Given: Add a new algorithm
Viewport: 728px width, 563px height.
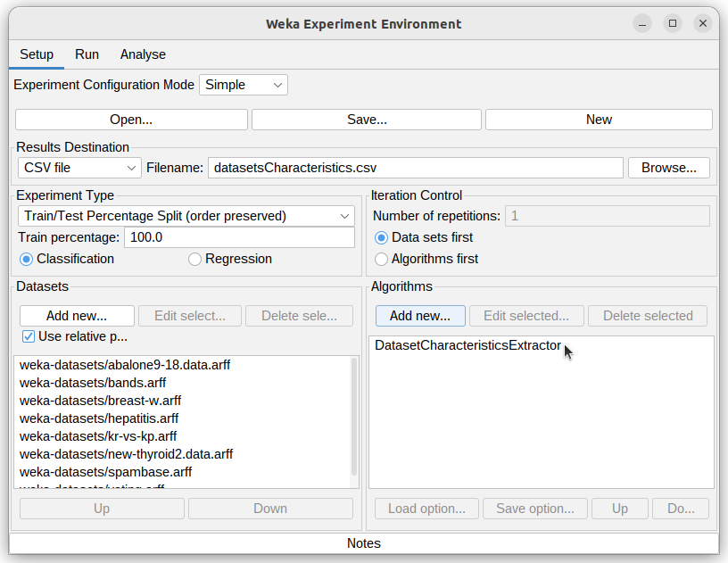Looking at the screenshot, I should (420, 315).
